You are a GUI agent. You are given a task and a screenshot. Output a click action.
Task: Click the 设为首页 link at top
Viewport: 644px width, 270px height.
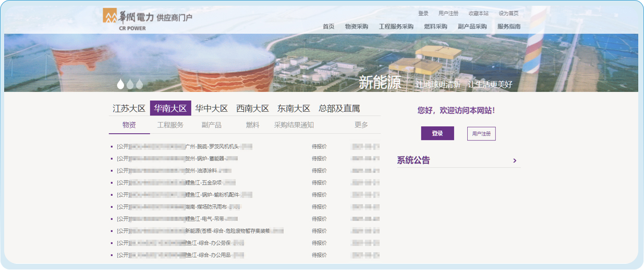pyautogui.click(x=508, y=14)
